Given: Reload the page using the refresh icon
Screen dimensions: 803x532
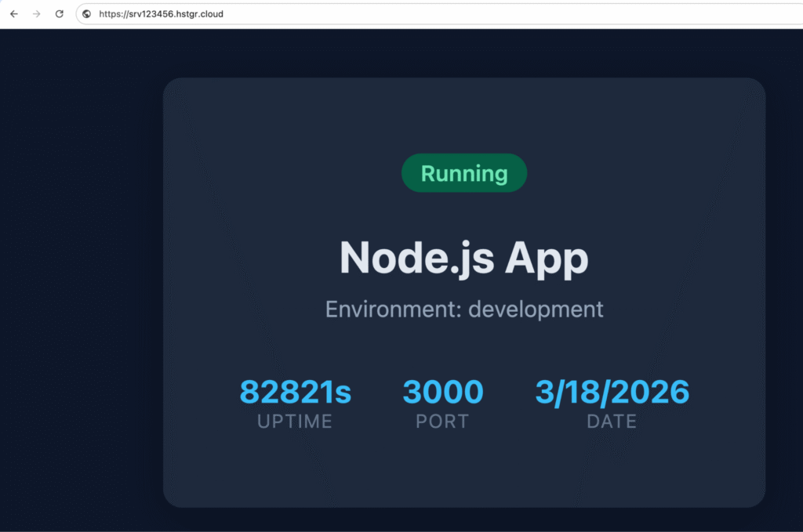Looking at the screenshot, I should [60, 13].
